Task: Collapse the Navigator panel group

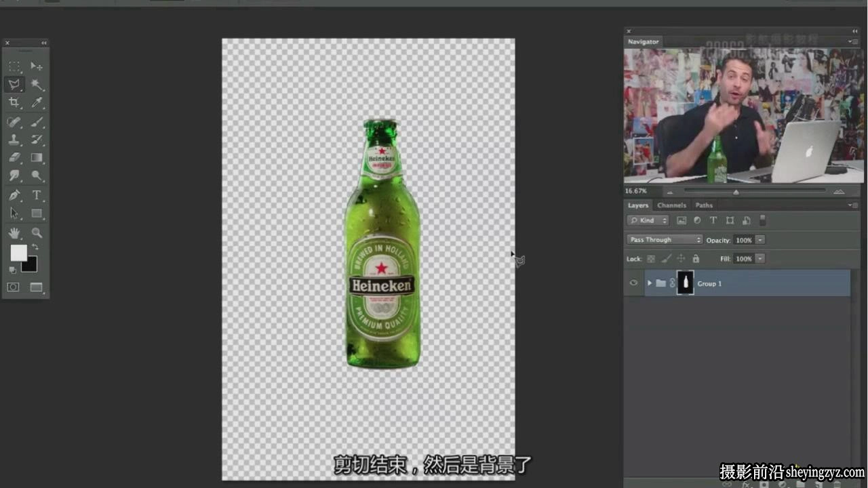Action: [854, 31]
